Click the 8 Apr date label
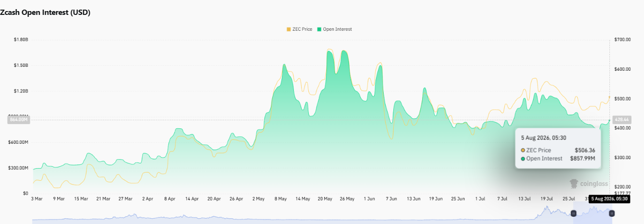The image size is (644, 224). (x=170, y=199)
